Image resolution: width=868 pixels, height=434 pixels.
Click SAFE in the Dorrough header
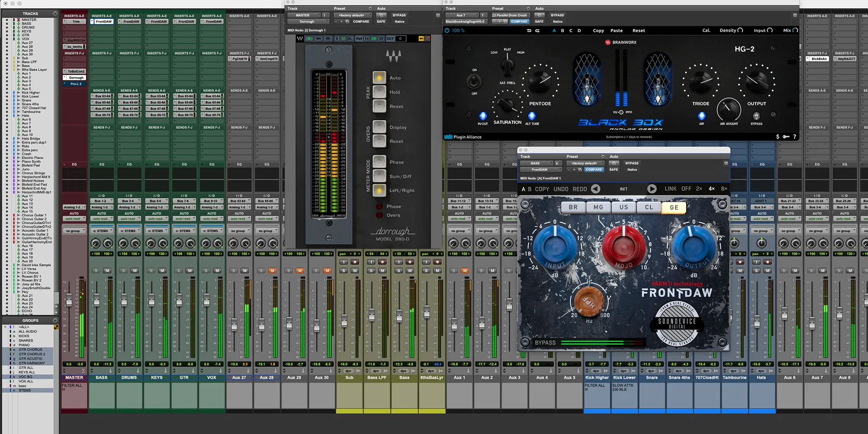coord(381,21)
